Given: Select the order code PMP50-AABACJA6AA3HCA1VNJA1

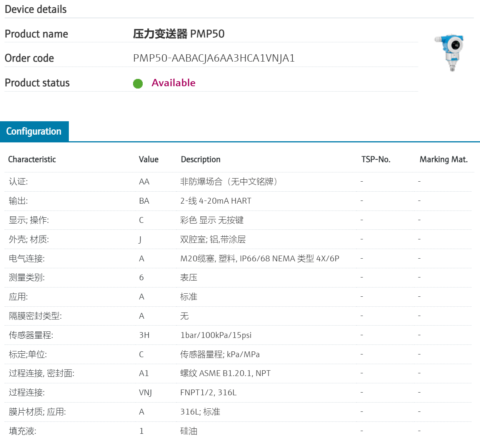Looking at the screenshot, I should 214,58.
